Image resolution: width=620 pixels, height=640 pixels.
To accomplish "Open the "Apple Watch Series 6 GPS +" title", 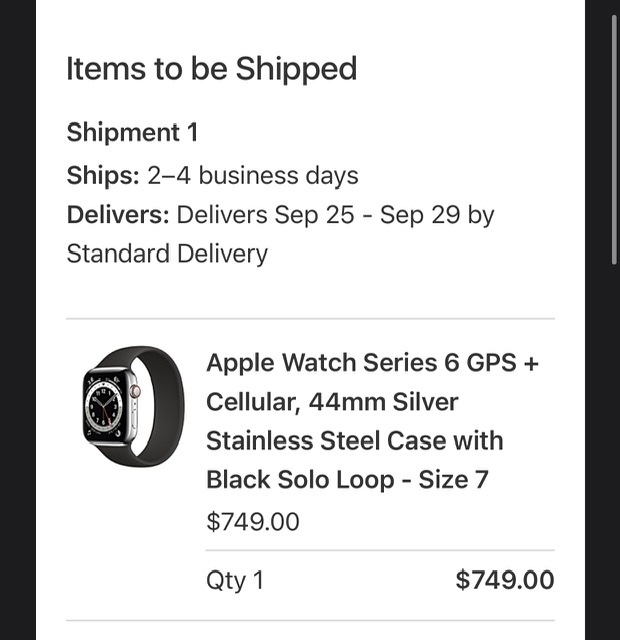I will pyautogui.click(x=372, y=363).
